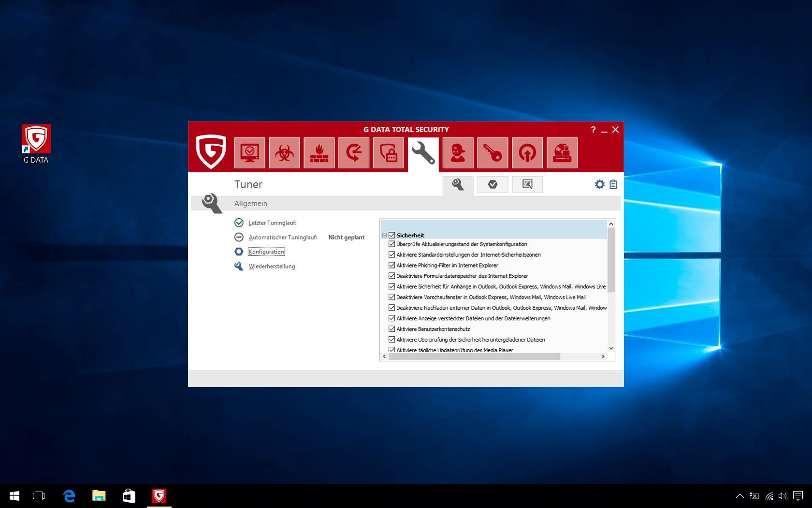Viewport: 812px width, 508px height.
Task: Uncheck Aktiviere Standardeinstellungen der Internet-Sicherheitszonen
Action: coord(392,255)
